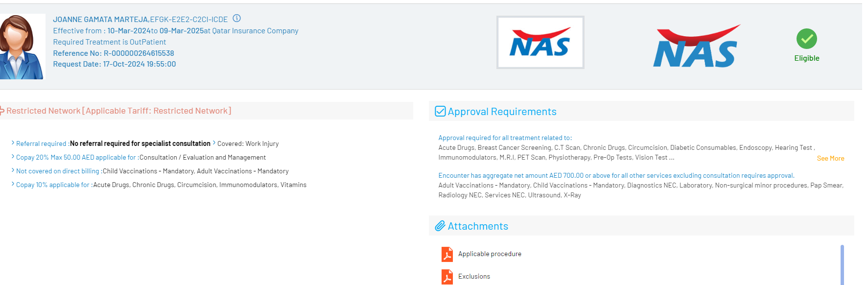Expand Not covered on direct billing chevron
Screen dimensions: 868x285
tap(13, 170)
